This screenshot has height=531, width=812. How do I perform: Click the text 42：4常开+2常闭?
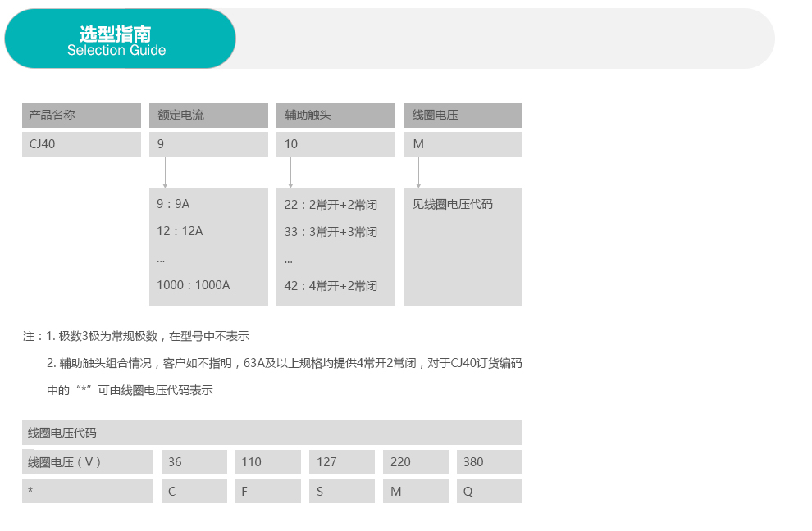tap(331, 286)
